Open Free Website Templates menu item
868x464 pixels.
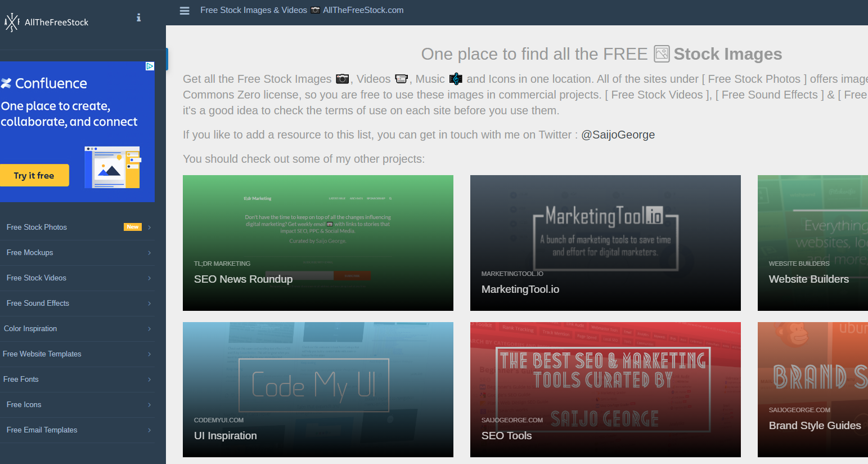77,354
